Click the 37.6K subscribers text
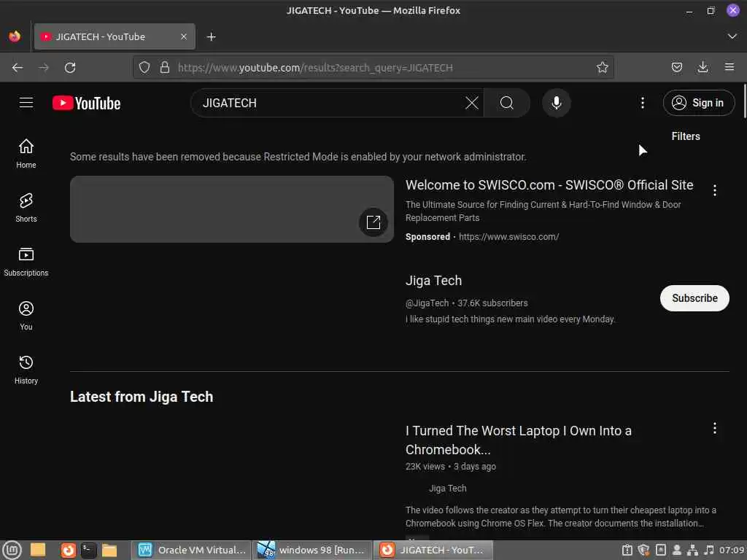 [492, 303]
